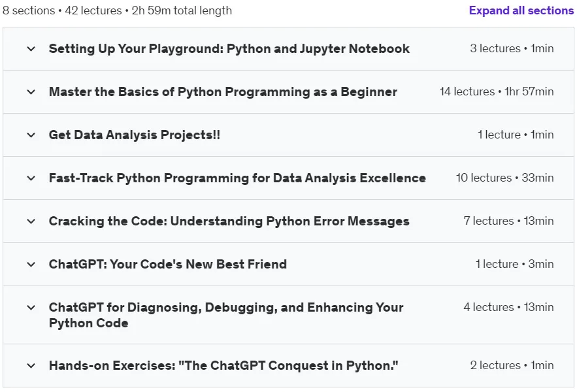Click chevron beside Cracking the Code section
The height and width of the screenshot is (392, 577).
(31, 221)
